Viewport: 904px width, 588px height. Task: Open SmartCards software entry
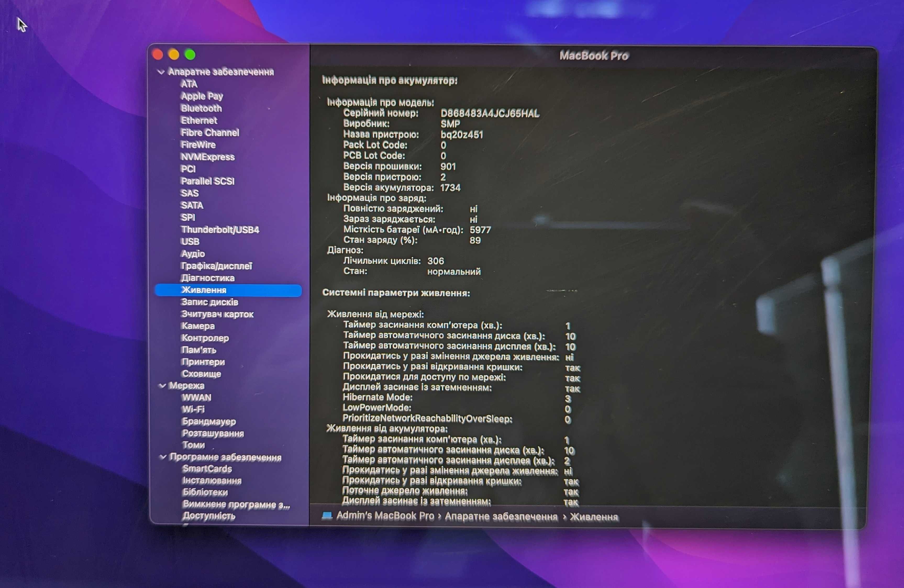tap(207, 469)
